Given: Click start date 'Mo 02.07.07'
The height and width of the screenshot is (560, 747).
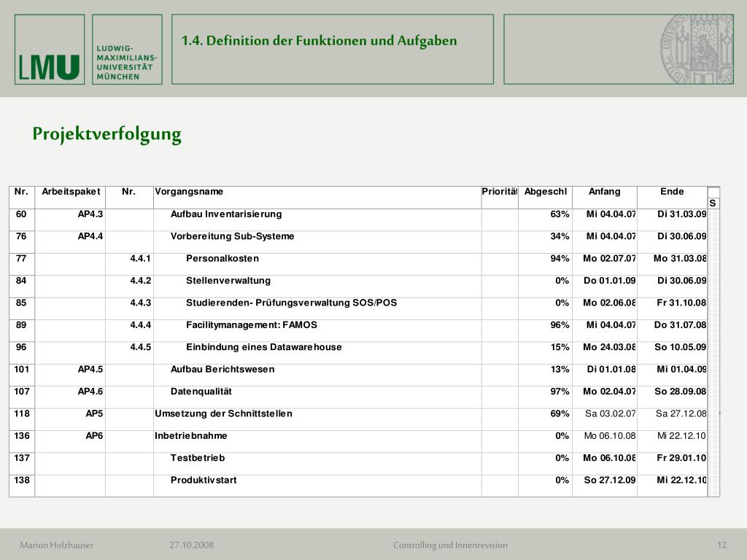Looking at the screenshot, I should click(609, 259).
